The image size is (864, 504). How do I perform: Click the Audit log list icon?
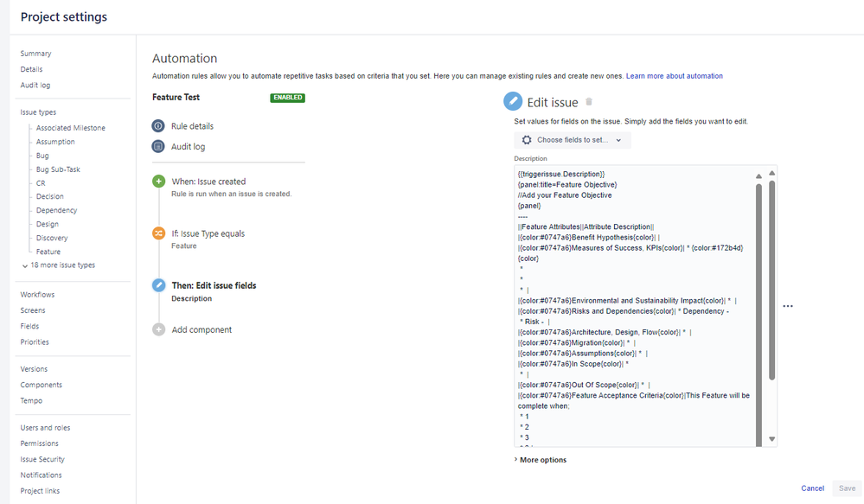point(158,146)
